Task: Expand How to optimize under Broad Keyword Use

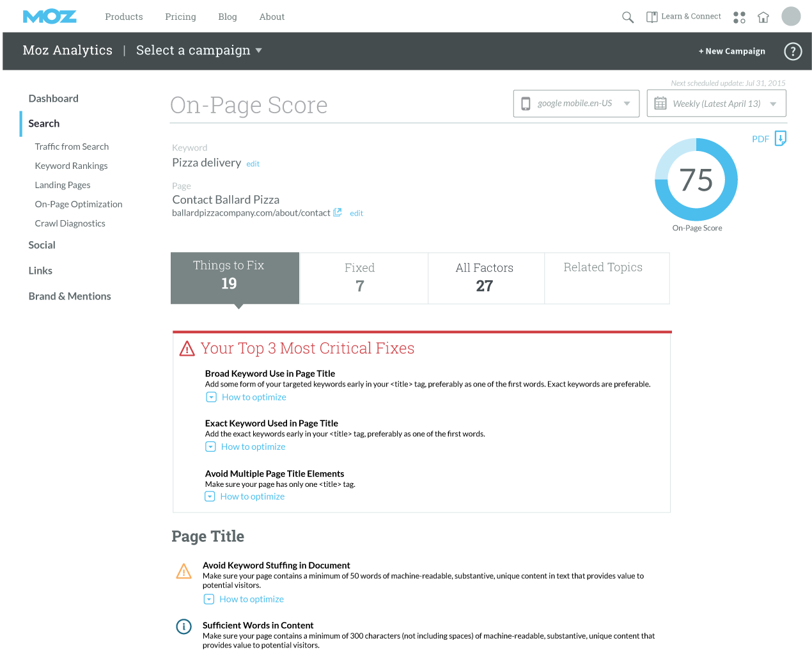Action: tap(246, 397)
